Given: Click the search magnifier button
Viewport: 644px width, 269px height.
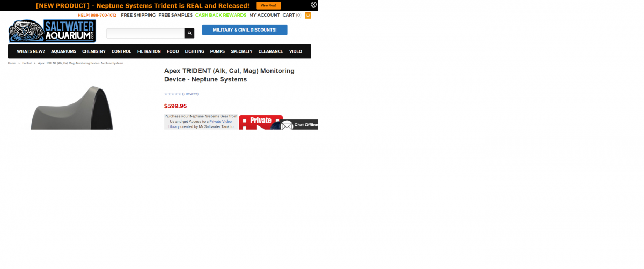Looking at the screenshot, I should (x=189, y=33).
